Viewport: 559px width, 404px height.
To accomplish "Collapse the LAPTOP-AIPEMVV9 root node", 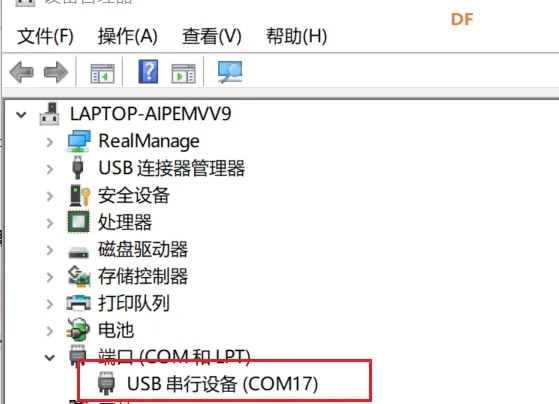I will [x=21, y=115].
